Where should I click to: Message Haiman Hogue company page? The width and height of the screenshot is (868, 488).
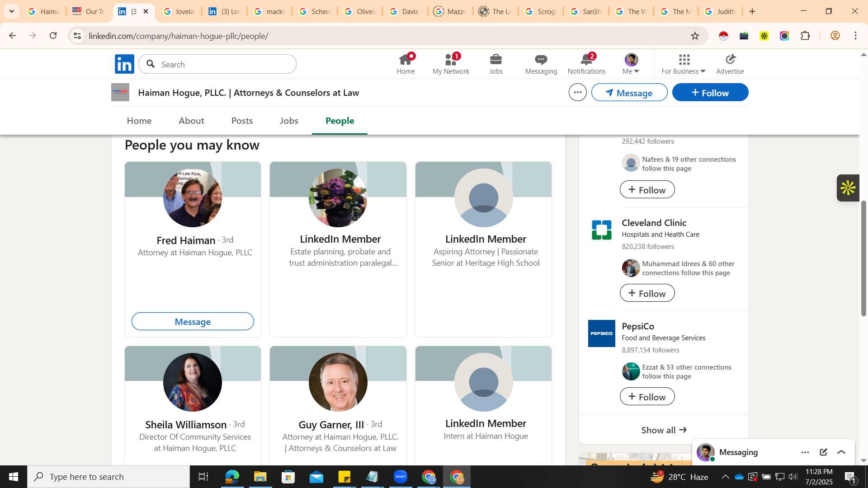pos(629,92)
